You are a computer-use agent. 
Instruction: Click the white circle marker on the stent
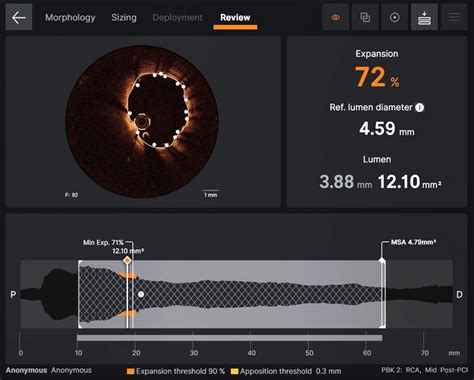tap(141, 294)
